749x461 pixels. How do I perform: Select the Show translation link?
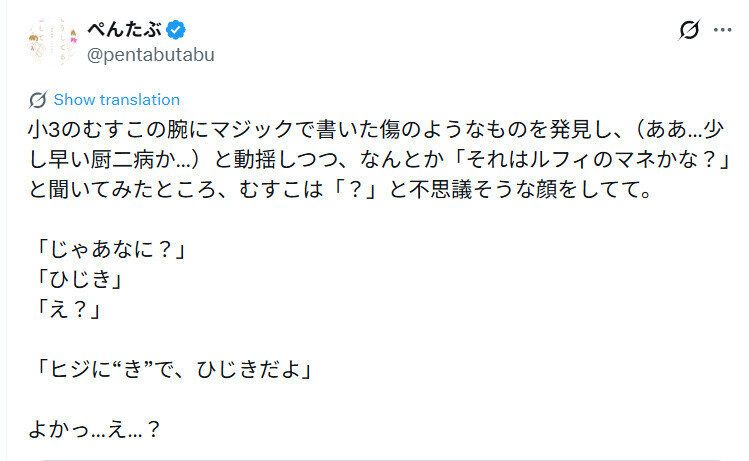pos(116,100)
